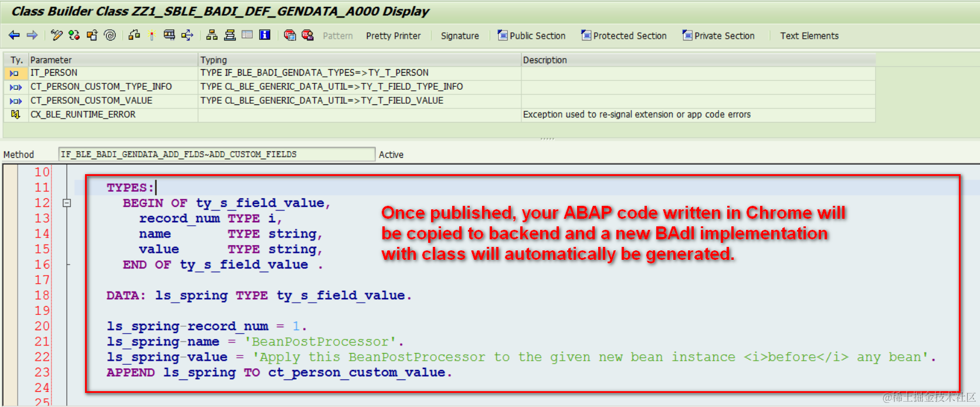Activate the class with the wand icon
Screen dimensions: 980x407
[x=152, y=35]
